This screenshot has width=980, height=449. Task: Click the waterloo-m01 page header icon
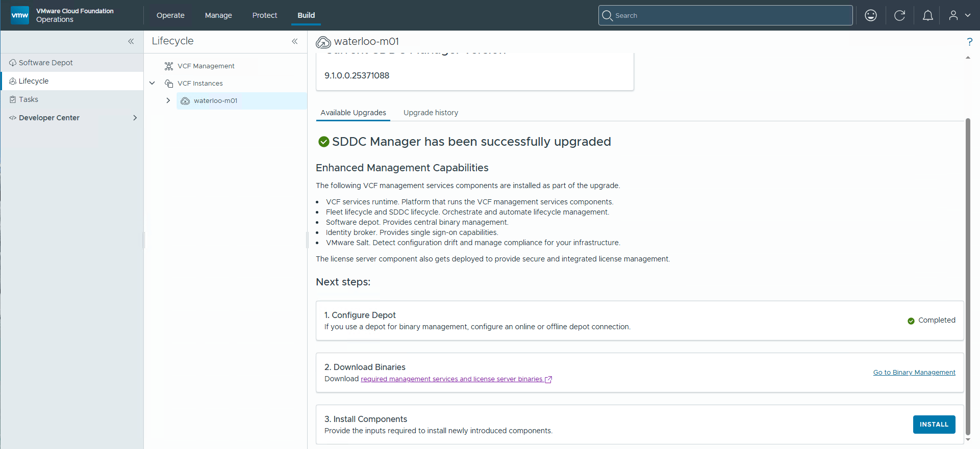(x=323, y=42)
